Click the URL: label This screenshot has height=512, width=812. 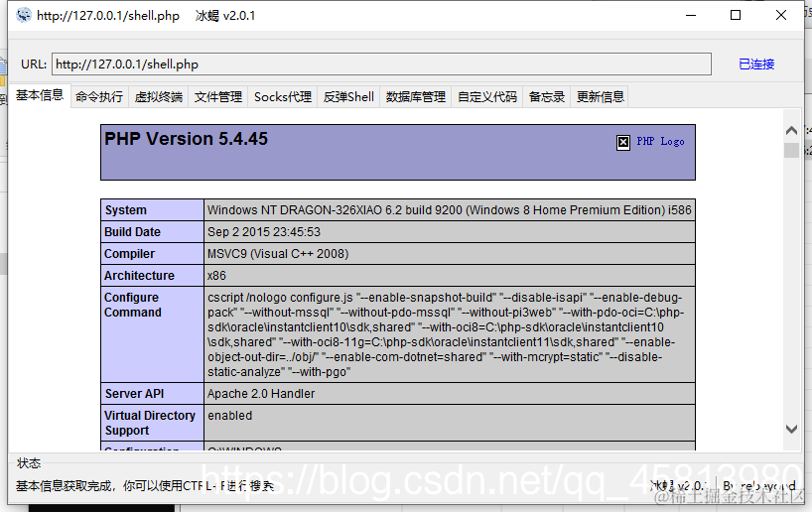tap(34, 64)
